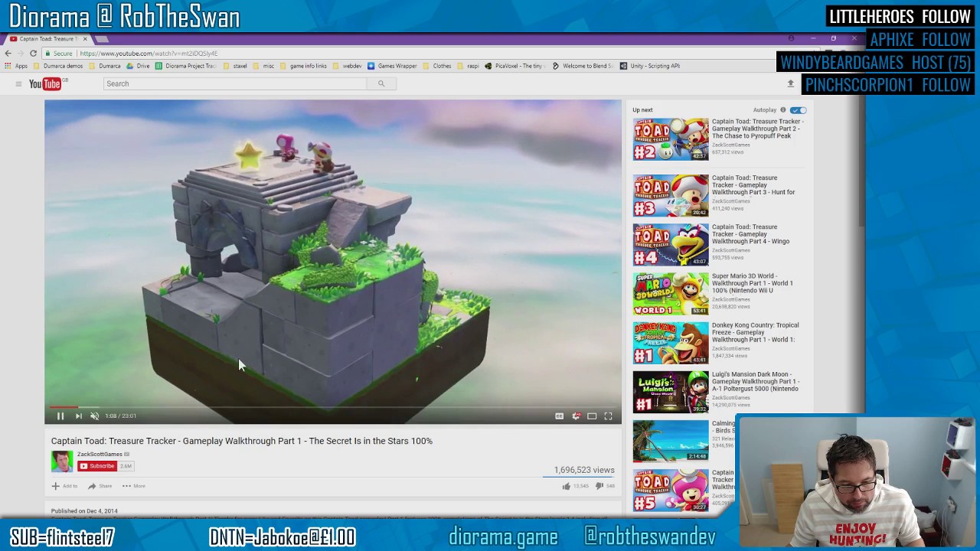Click the 1,696,523 views count
The image size is (980, 551).
pyautogui.click(x=584, y=470)
